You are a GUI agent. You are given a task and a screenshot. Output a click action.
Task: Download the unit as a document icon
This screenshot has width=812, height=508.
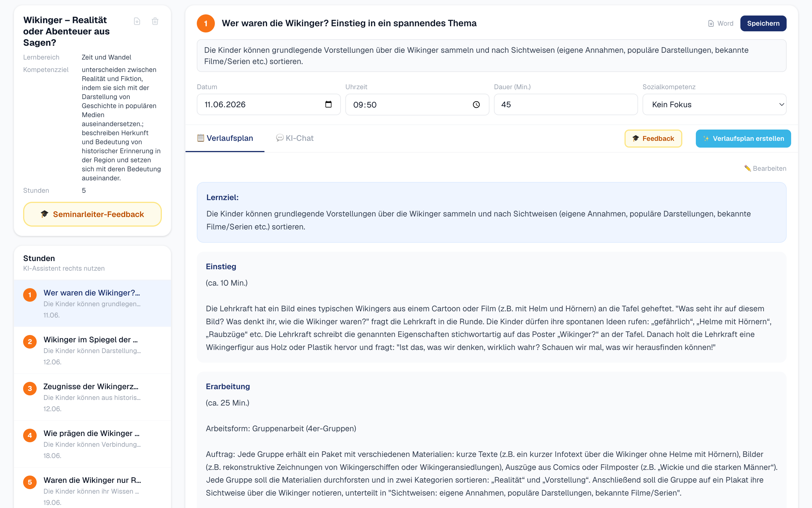(x=137, y=21)
